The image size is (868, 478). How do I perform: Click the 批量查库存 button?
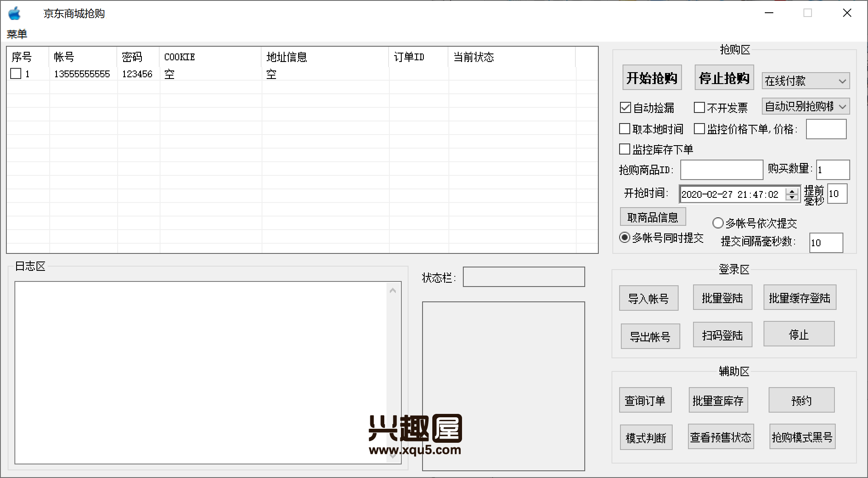(x=718, y=400)
